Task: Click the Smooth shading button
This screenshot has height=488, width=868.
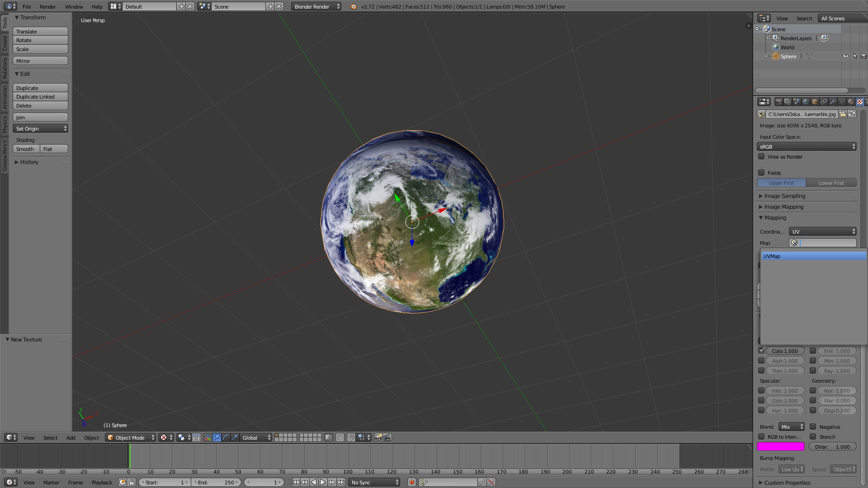Action: click(x=26, y=149)
